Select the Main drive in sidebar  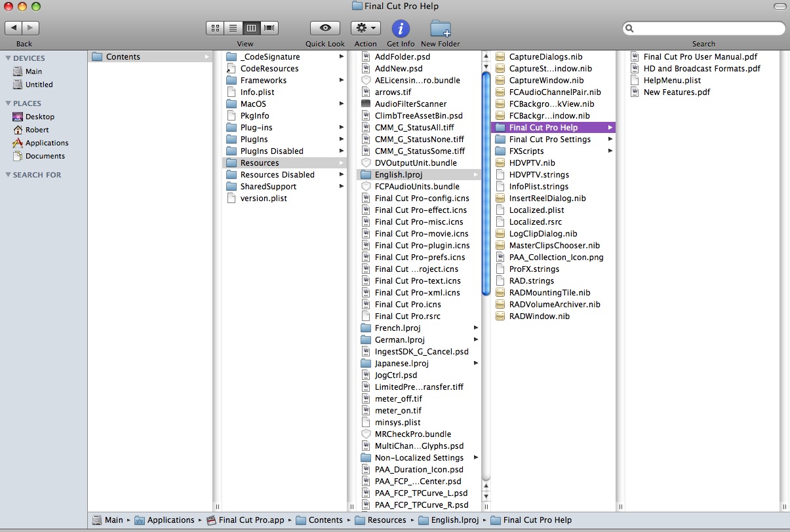[x=28, y=71]
